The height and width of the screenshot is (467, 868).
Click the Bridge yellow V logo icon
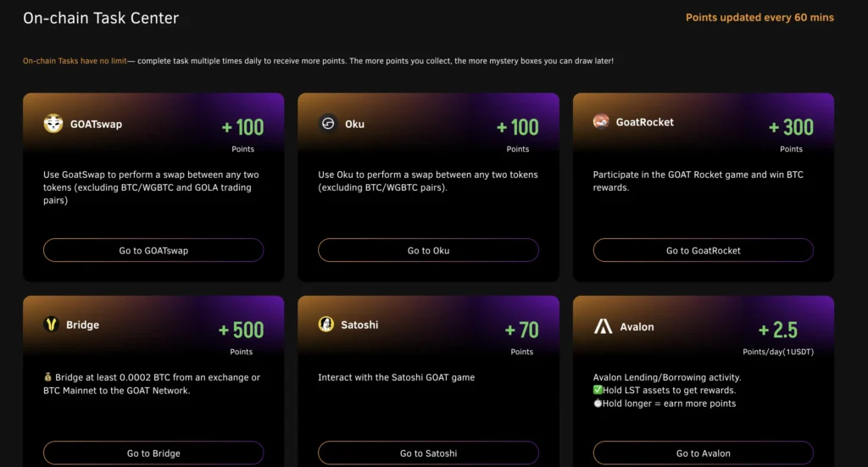tap(52, 325)
